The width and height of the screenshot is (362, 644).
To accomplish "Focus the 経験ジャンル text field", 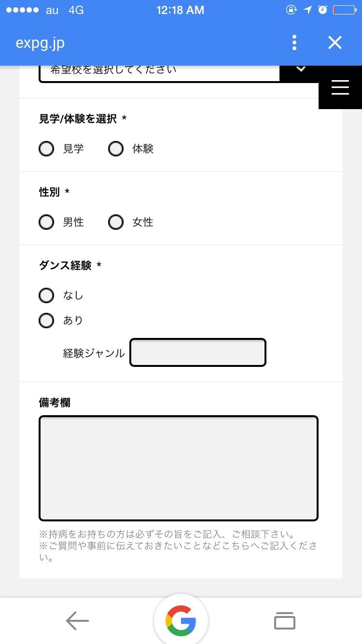I will coord(198,353).
